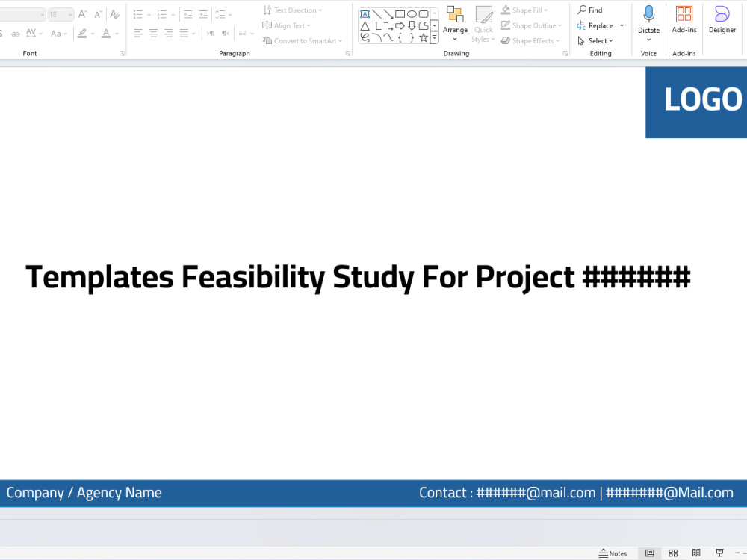The height and width of the screenshot is (560, 747).
Task: Apply the text highlight color
Action: tap(82, 34)
